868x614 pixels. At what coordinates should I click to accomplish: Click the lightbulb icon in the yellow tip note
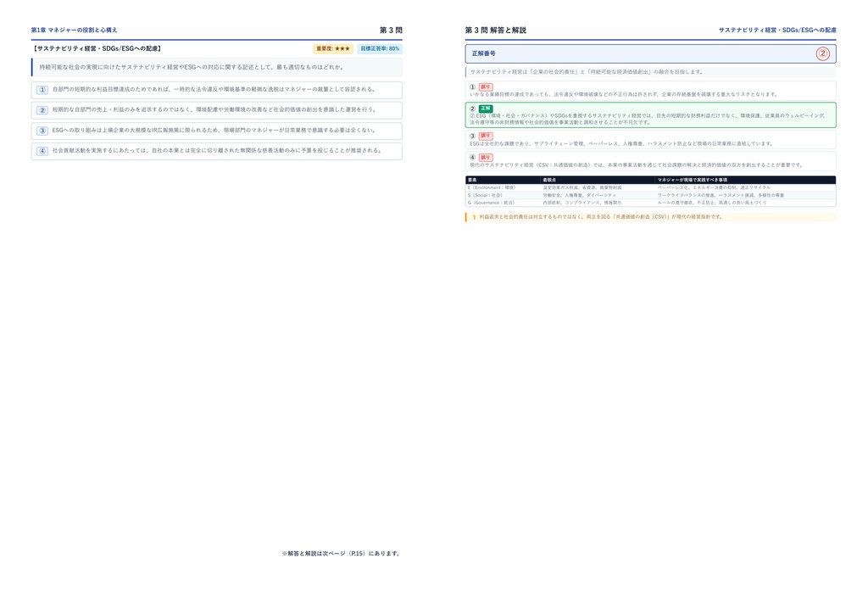click(x=474, y=217)
